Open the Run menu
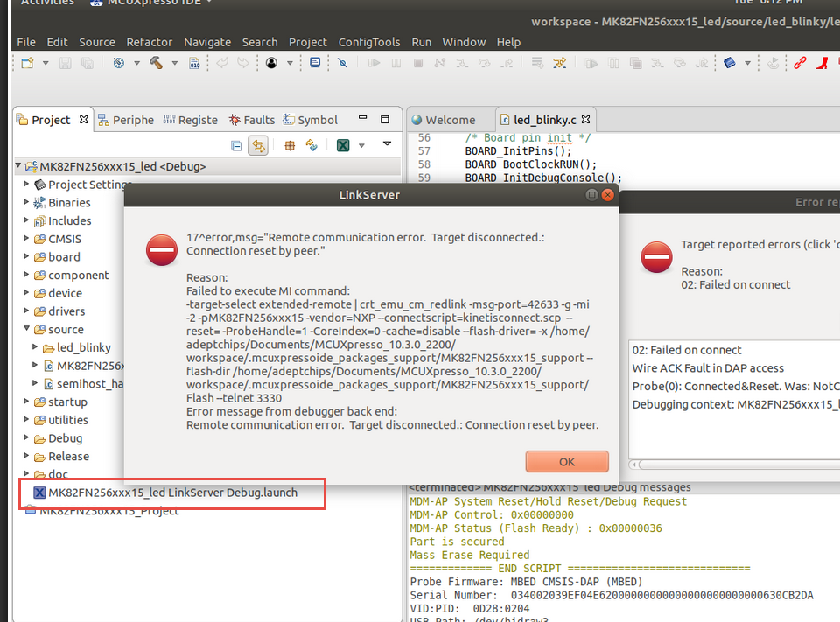 (x=422, y=42)
